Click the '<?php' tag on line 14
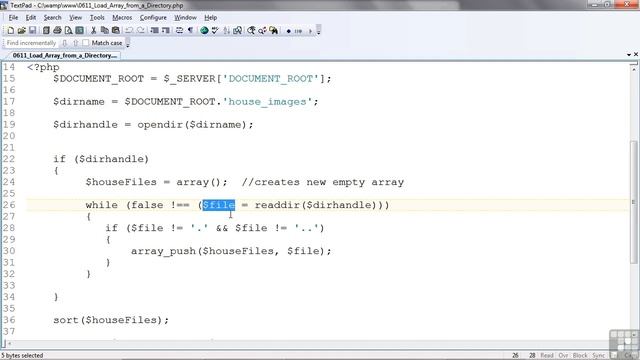 tap(43, 67)
